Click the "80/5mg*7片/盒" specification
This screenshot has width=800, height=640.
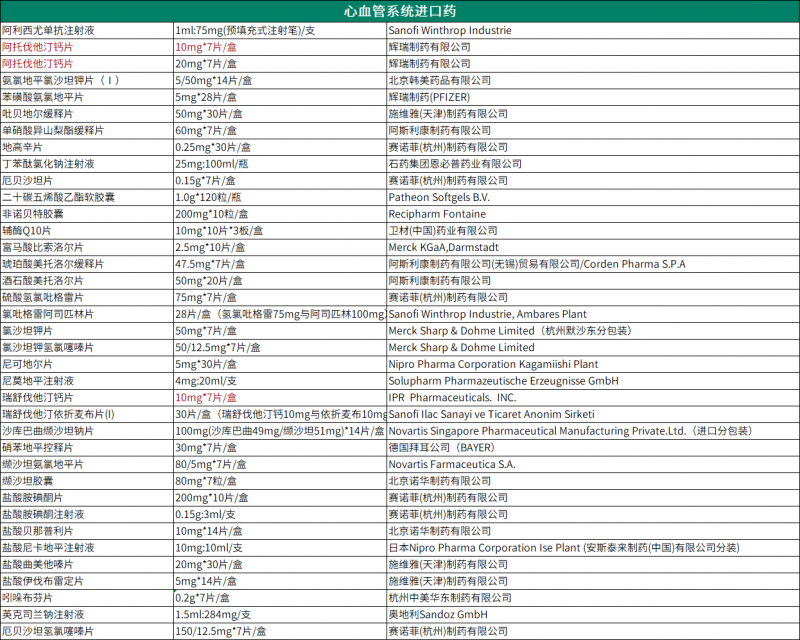tap(211, 464)
